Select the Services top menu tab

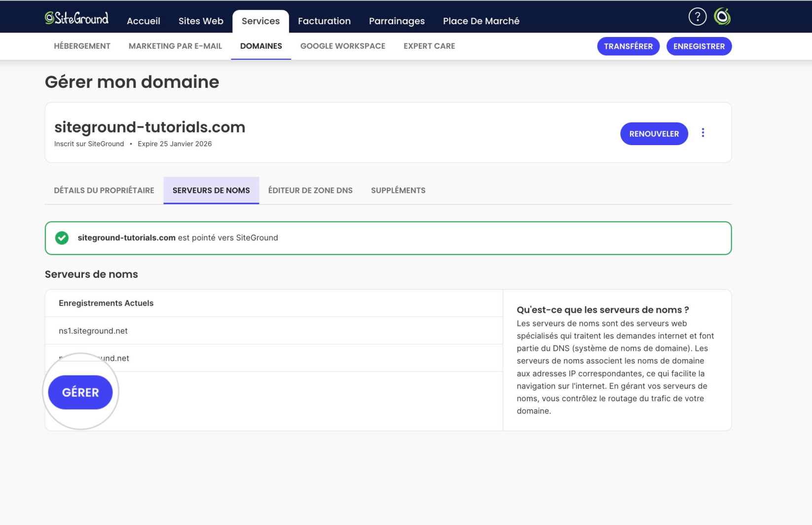point(260,21)
